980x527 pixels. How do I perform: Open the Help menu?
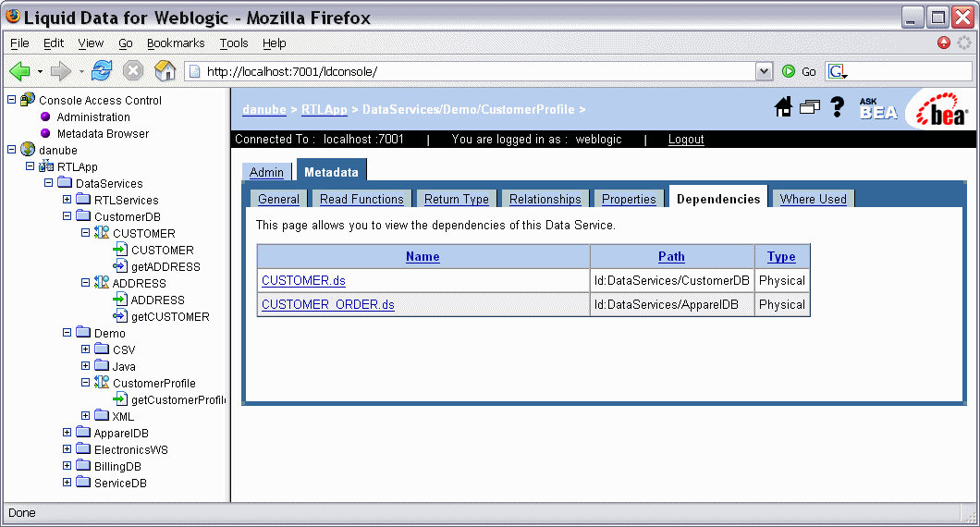tap(275, 43)
